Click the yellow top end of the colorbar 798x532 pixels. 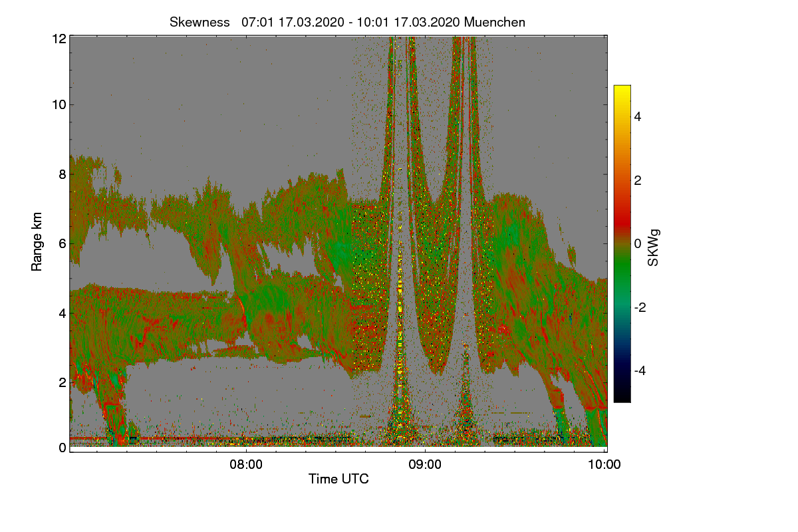(x=622, y=90)
